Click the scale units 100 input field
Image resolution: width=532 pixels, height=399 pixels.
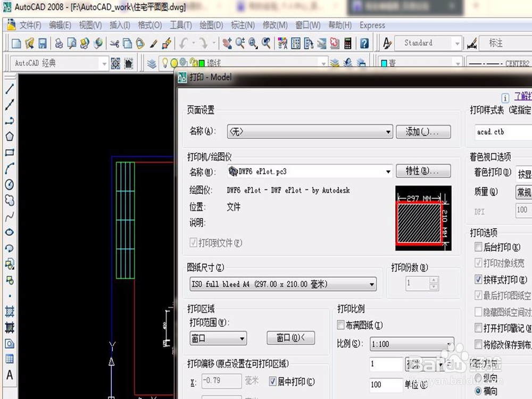tap(386, 385)
